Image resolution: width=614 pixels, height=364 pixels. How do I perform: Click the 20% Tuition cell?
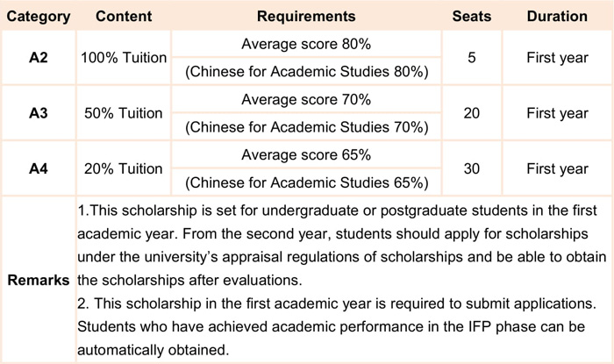coord(124,168)
